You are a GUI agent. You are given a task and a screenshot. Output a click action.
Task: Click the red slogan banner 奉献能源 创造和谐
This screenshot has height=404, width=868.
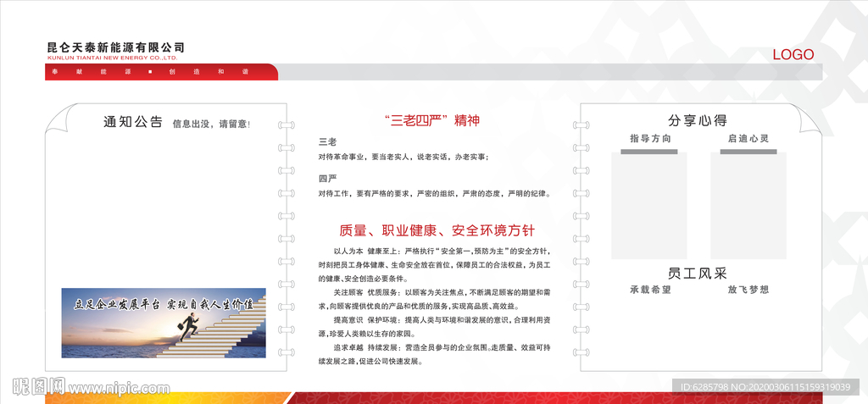pyautogui.click(x=161, y=72)
